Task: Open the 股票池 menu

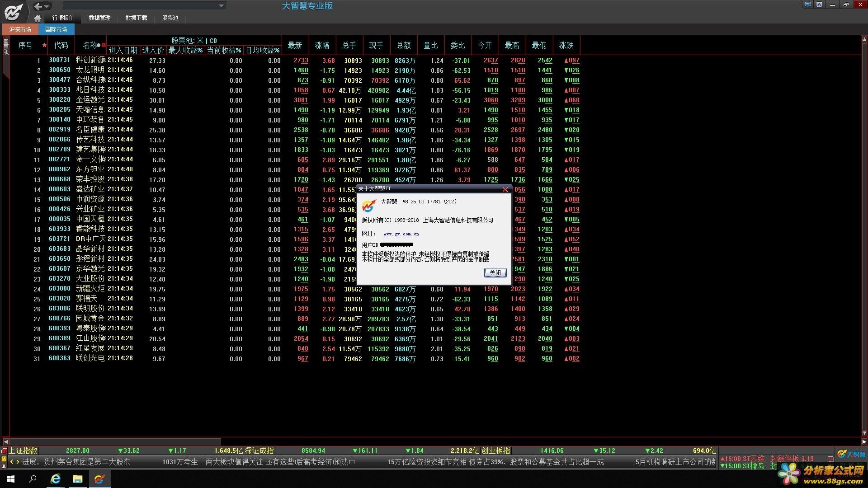Action: tap(170, 18)
